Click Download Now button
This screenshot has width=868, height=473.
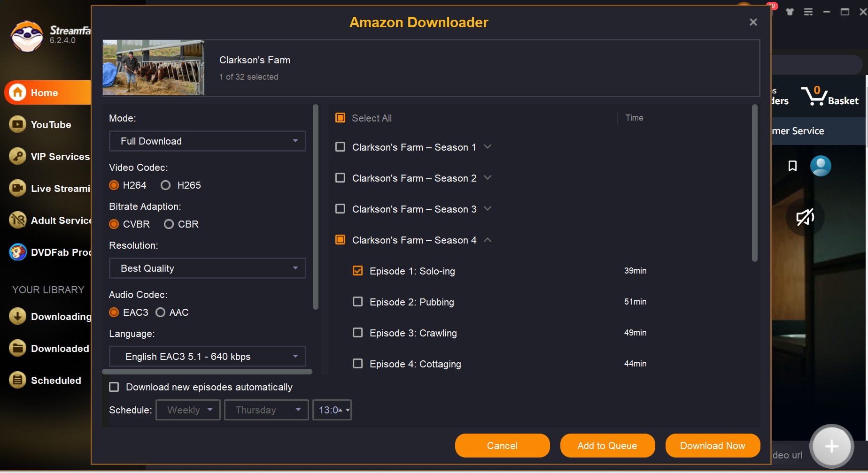[713, 445]
